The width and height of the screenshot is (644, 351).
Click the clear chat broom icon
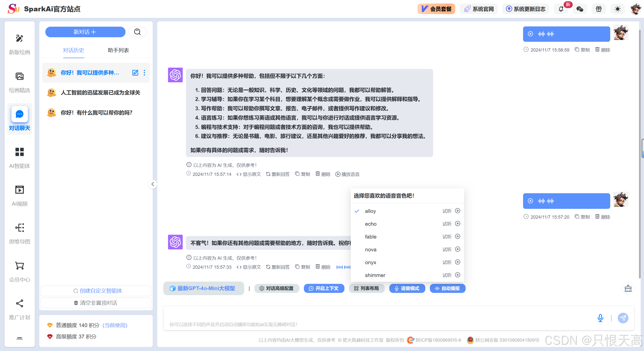tap(628, 288)
